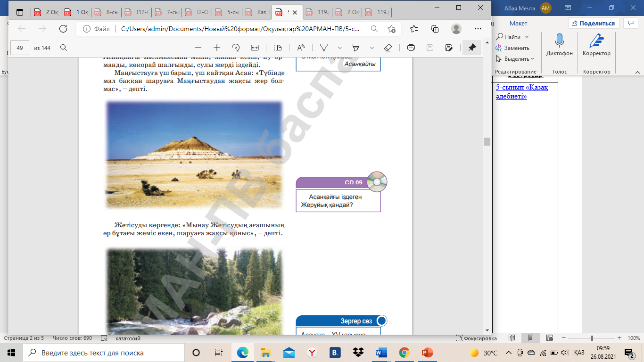Open Collections in Edge

(435, 29)
